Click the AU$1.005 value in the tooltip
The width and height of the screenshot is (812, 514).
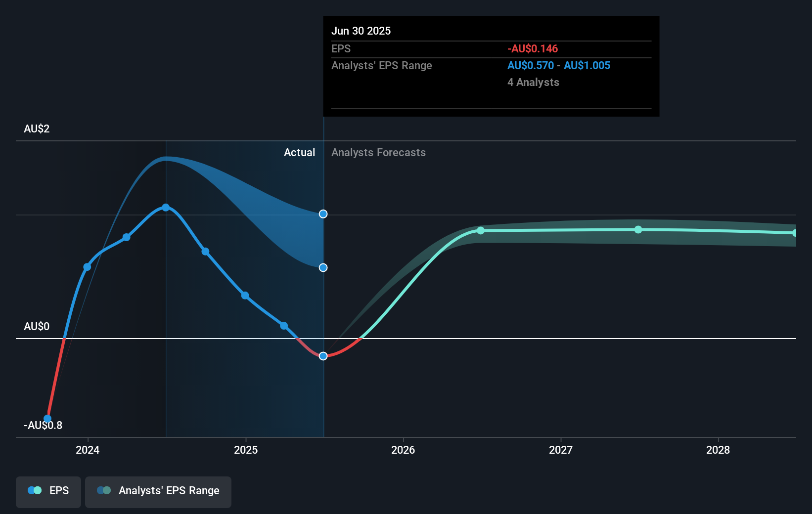[587, 65]
